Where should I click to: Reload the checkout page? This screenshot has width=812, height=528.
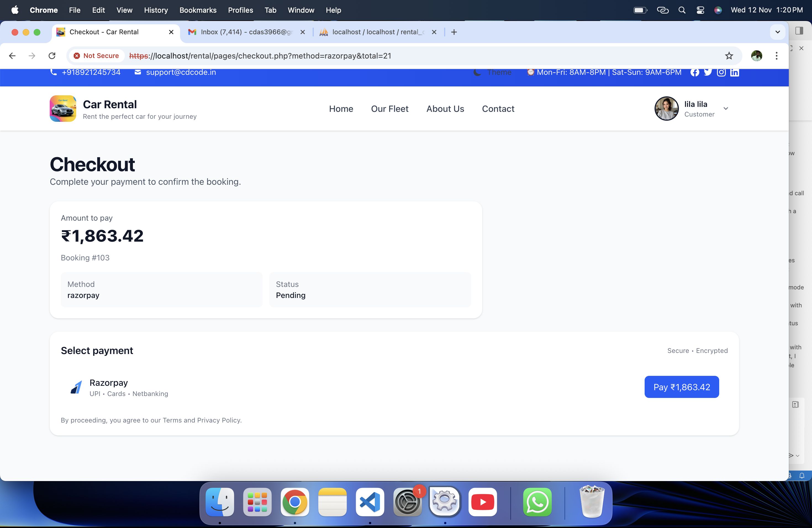[x=52, y=56]
